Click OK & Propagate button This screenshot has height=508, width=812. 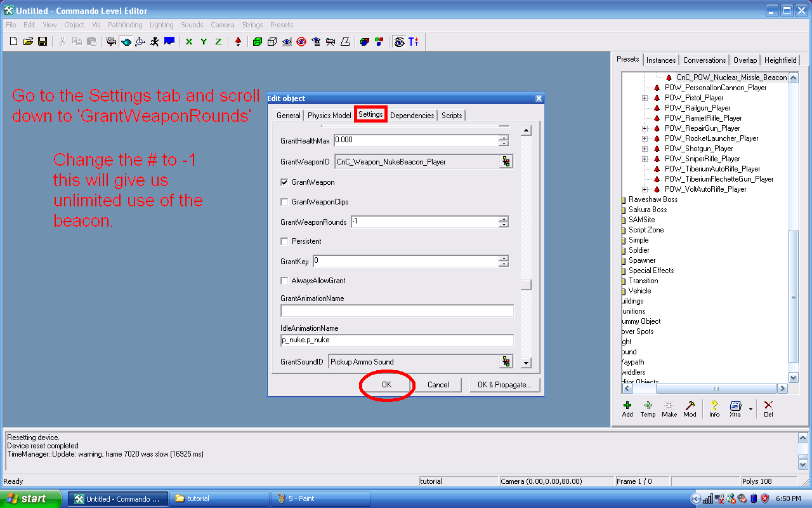[504, 385]
